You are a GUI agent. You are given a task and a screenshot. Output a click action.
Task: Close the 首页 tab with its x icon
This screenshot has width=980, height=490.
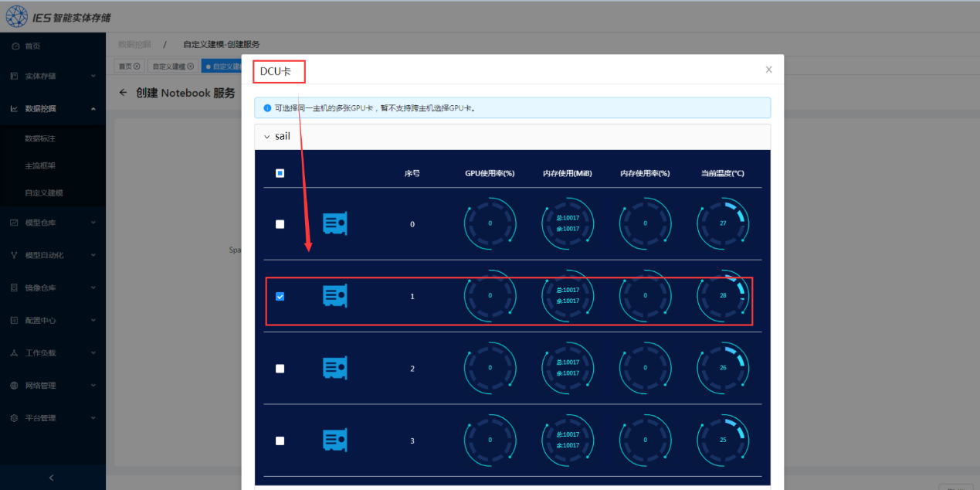(x=137, y=66)
